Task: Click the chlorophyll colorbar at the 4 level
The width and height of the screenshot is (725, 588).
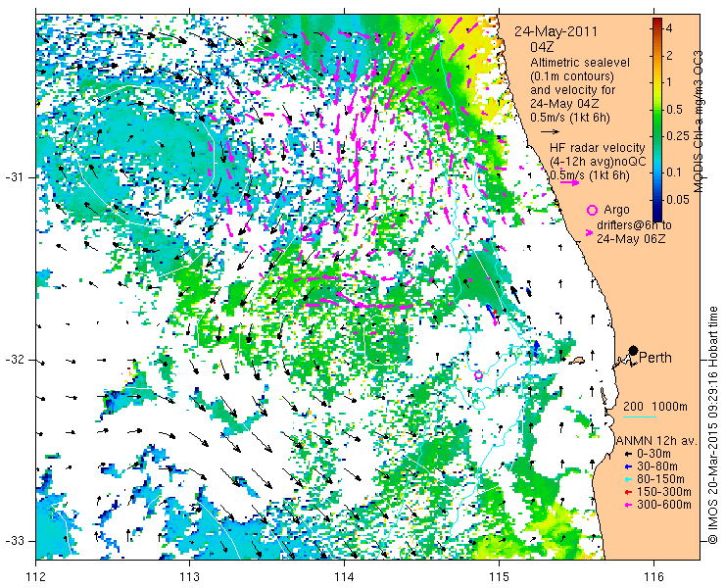Action: 657,28
